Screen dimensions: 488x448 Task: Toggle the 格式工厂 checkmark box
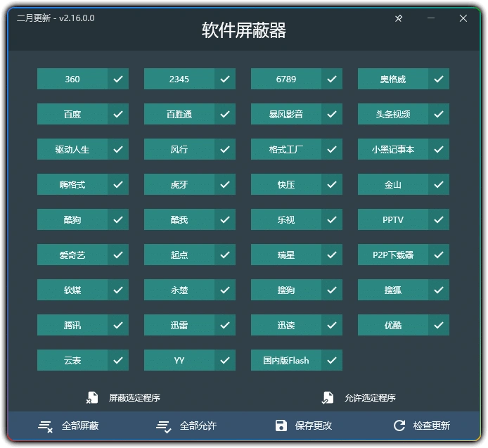pos(332,149)
